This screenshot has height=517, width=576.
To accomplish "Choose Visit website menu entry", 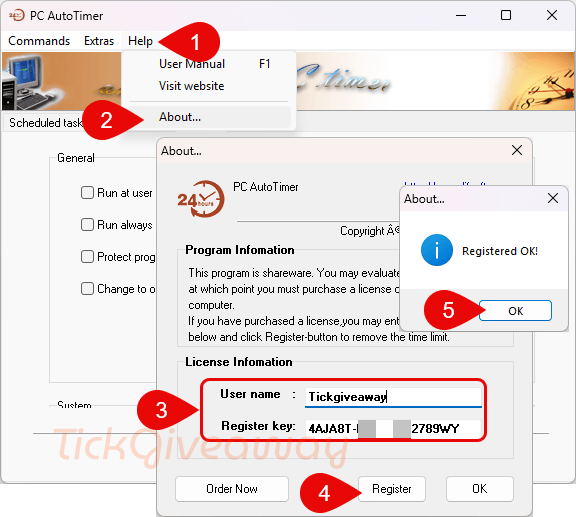I will 209,86.
